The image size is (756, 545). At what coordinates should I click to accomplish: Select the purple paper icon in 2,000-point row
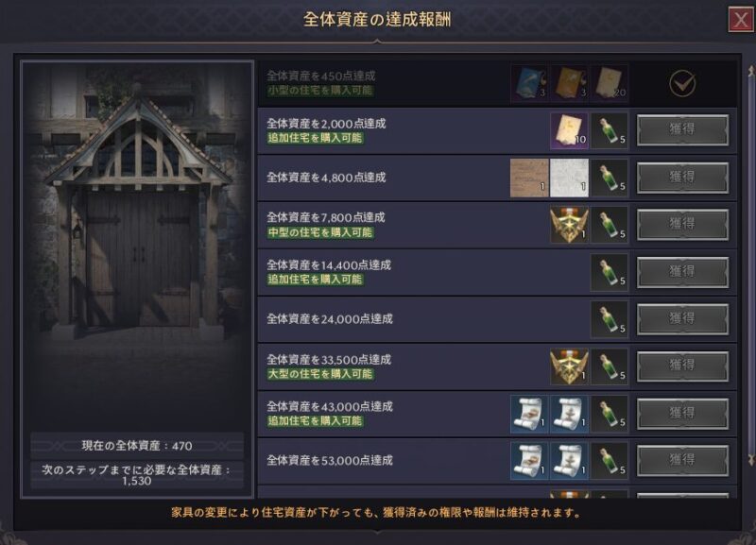click(569, 131)
